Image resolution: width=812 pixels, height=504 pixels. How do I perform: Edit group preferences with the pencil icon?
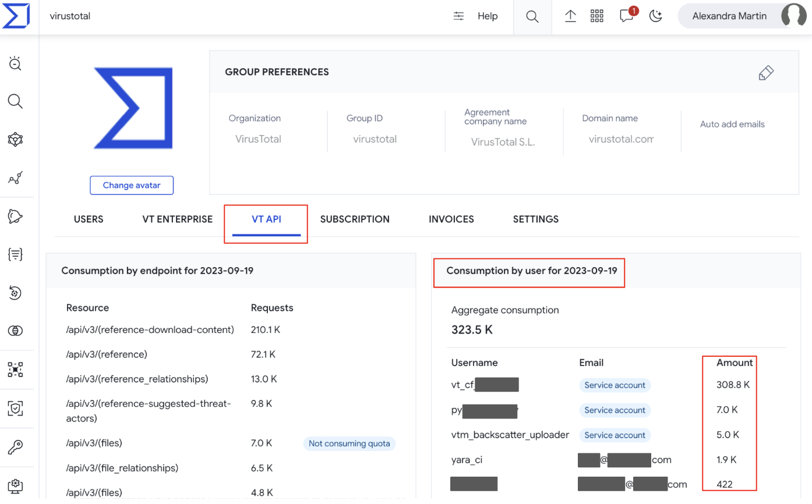pos(766,73)
